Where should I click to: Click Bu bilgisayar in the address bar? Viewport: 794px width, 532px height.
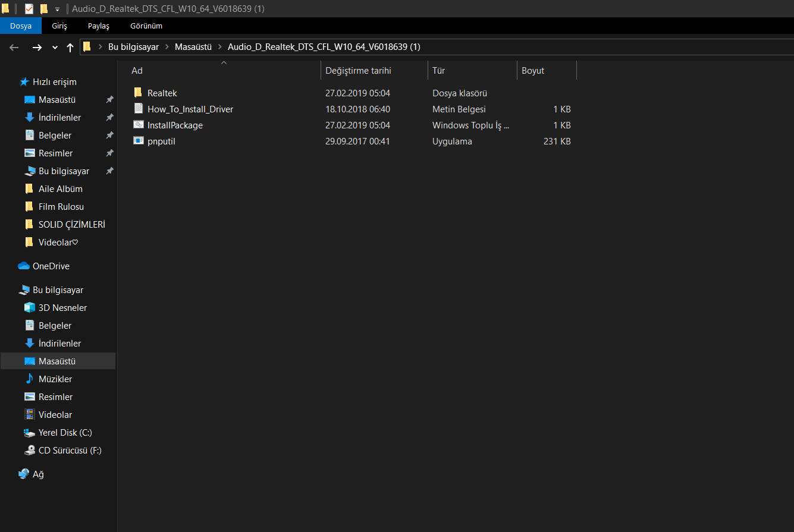133,47
